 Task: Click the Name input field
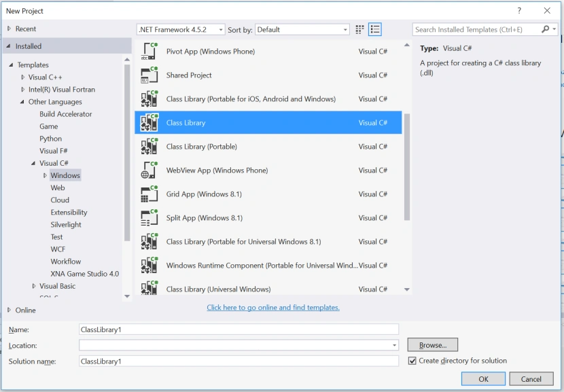pyautogui.click(x=239, y=329)
